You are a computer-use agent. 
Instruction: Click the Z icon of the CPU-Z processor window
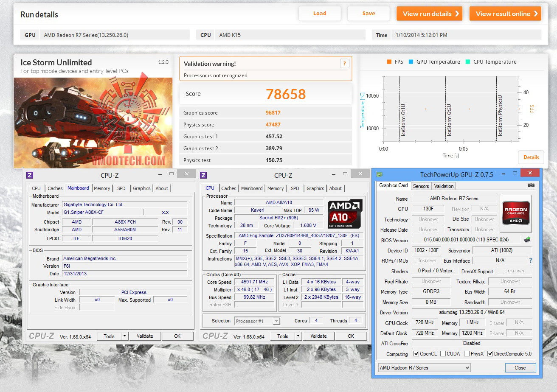point(203,175)
